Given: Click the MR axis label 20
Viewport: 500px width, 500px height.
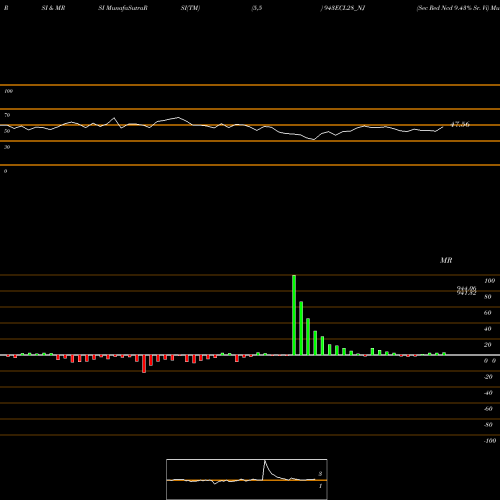Looking at the screenshot, I should click(488, 345).
